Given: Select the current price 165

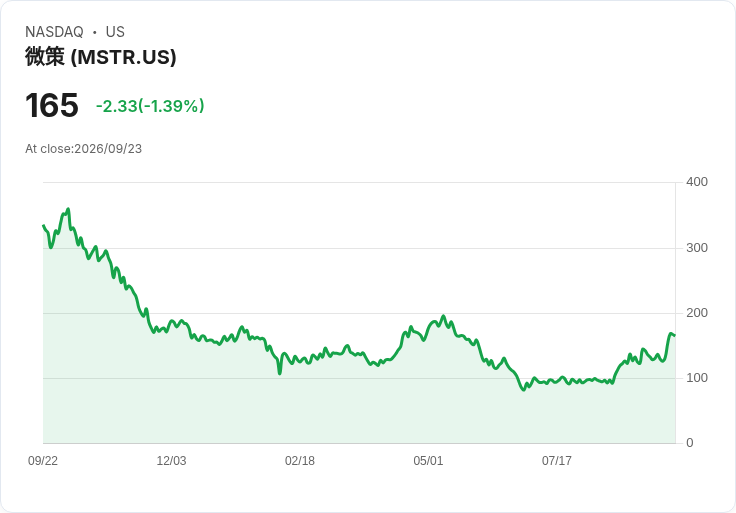Looking at the screenshot, I should tap(52, 105).
